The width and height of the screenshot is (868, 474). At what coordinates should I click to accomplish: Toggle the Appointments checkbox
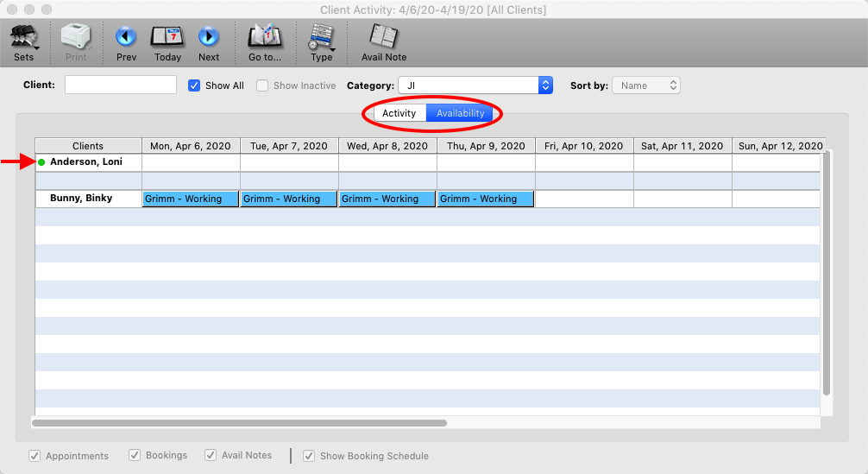pyautogui.click(x=35, y=456)
